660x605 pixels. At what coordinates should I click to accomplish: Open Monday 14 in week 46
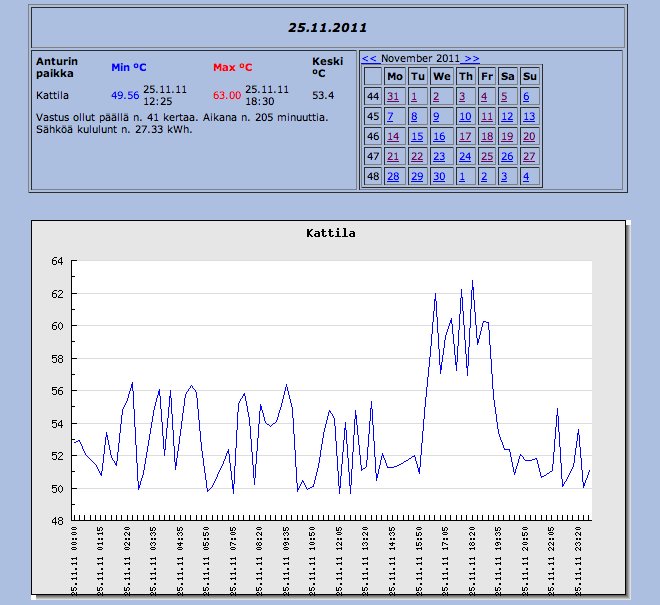pyautogui.click(x=393, y=137)
